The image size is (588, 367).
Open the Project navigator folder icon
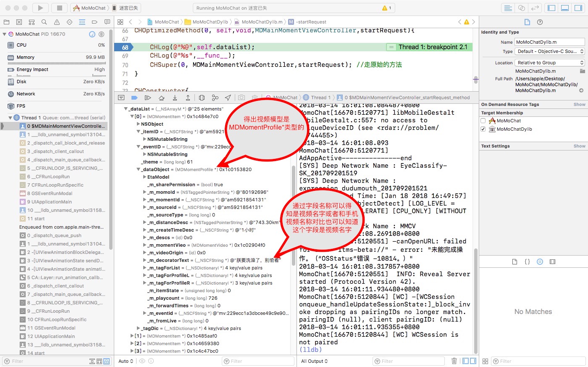pyautogui.click(x=6, y=22)
